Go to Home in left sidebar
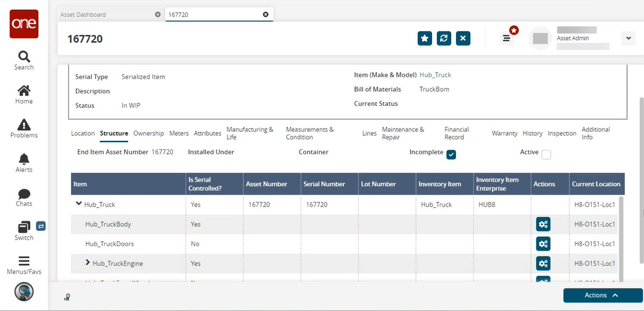 coord(24,95)
